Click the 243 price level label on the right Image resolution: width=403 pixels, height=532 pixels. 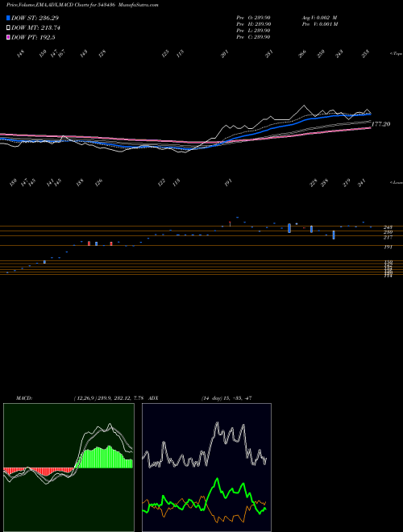(388, 227)
